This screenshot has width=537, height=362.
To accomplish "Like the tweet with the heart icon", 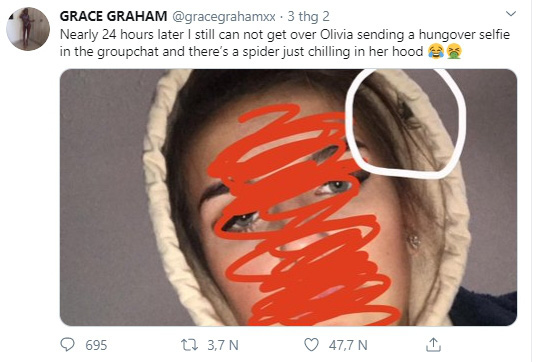I will pyautogui.click(x=311, y=345).
